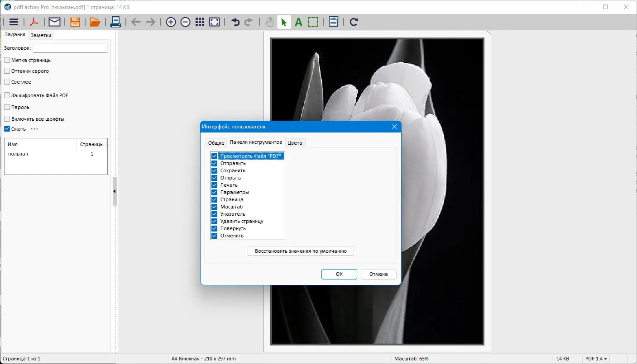Enable "Зашифровать Файл PDF" checkbox
Viewport: 637px width, 364px height.
click(7, 95)
